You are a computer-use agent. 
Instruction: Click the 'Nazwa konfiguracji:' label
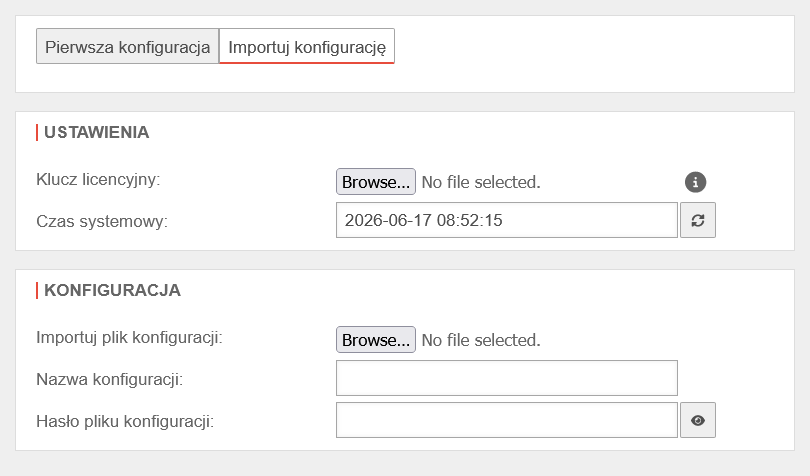[x=110, y=379]
